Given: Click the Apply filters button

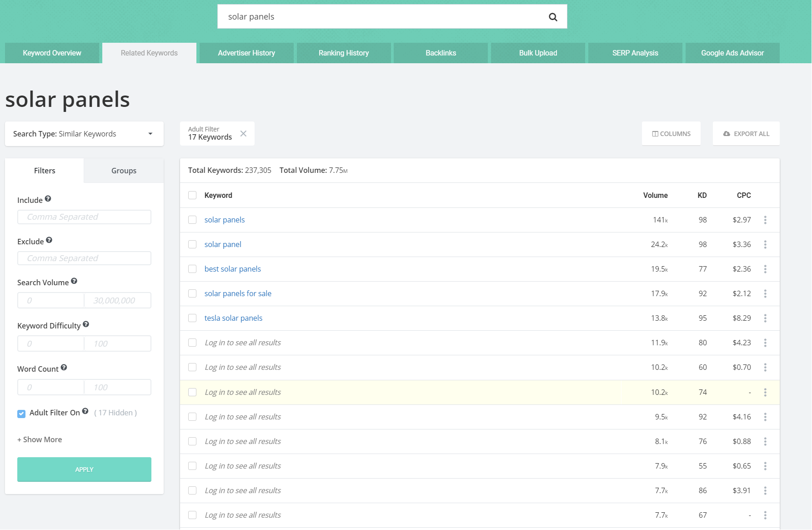Looking at the screenshot, I should (x=84, y=469).
